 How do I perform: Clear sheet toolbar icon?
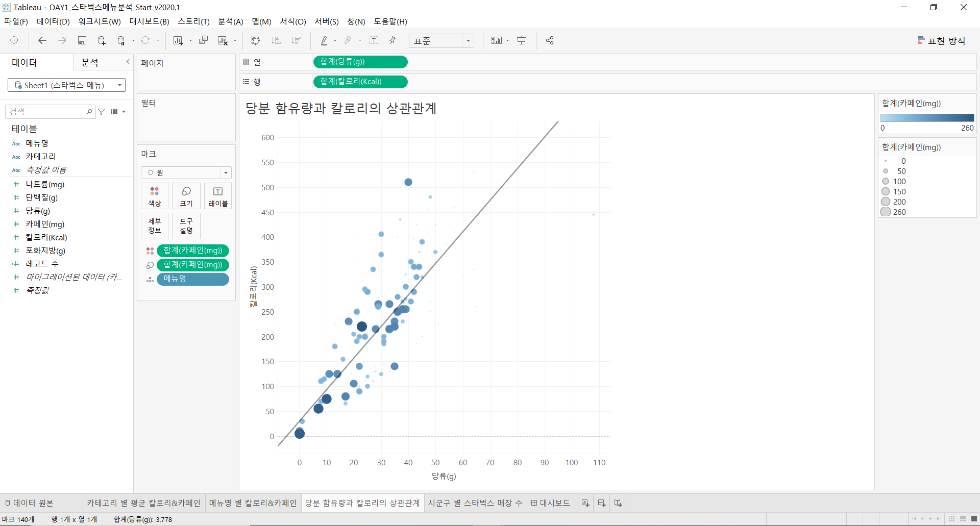223,40
